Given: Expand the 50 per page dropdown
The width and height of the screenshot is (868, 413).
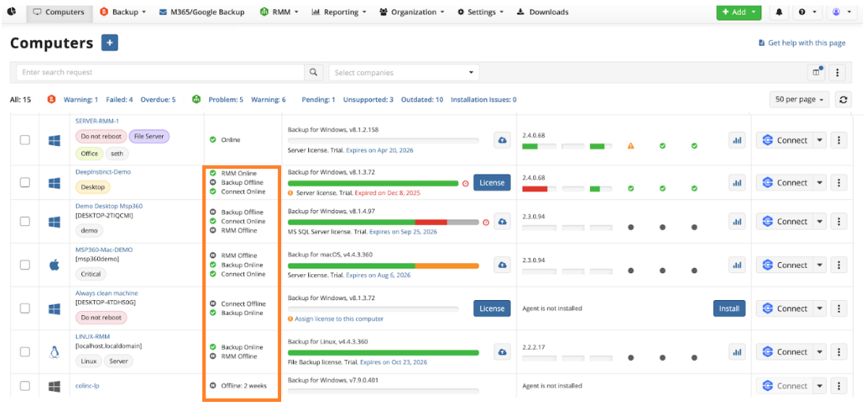Looking at the screenshot, I should point(798,99).
